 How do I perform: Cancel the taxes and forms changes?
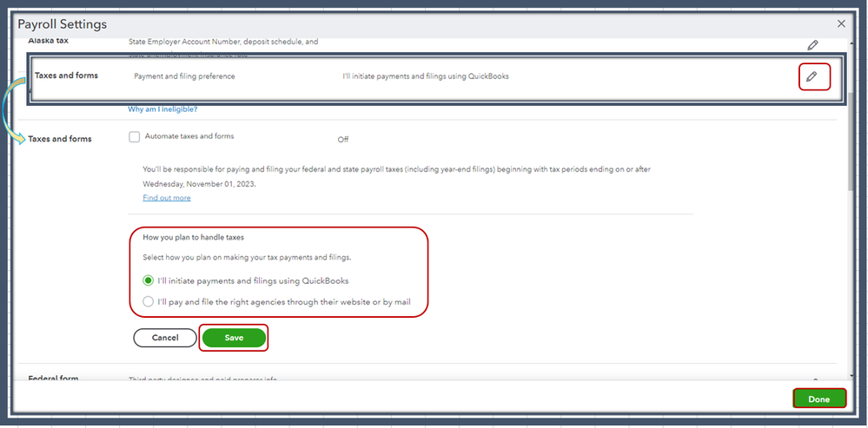pyautogui.click(x=165, y=338)
